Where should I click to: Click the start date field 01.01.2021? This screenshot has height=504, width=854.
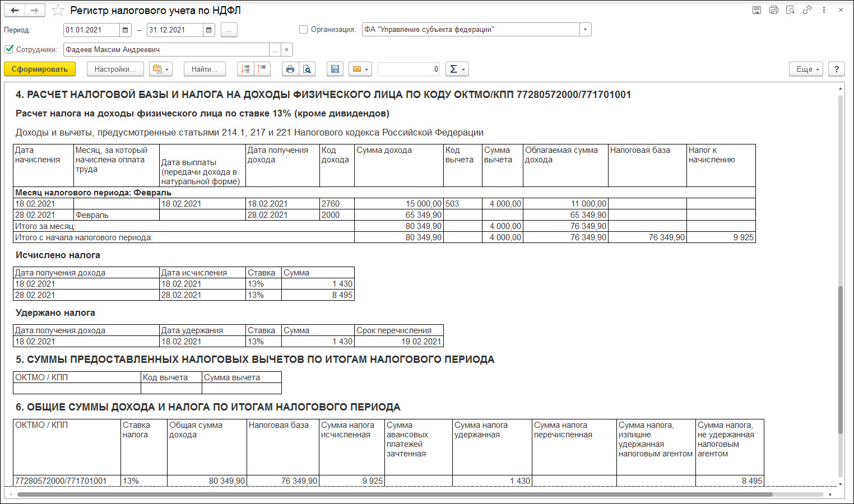91,30
